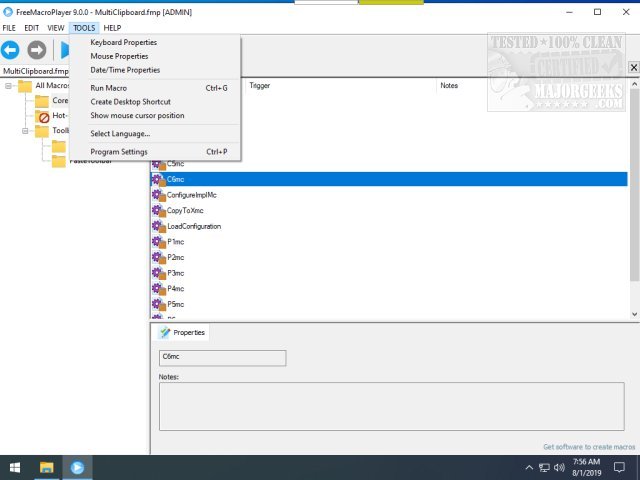
Task: Click the gear icon beside P2mc
Action: pos(158,258)
